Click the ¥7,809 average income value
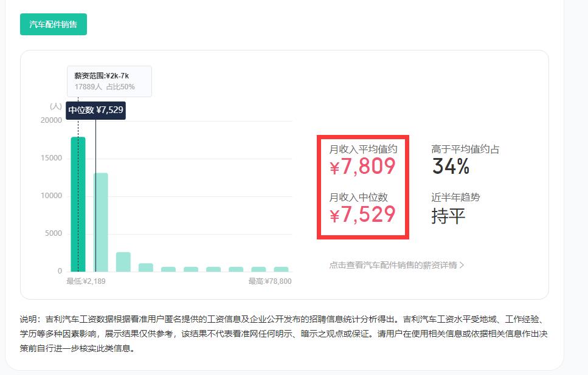 click(x=362, y=166)
